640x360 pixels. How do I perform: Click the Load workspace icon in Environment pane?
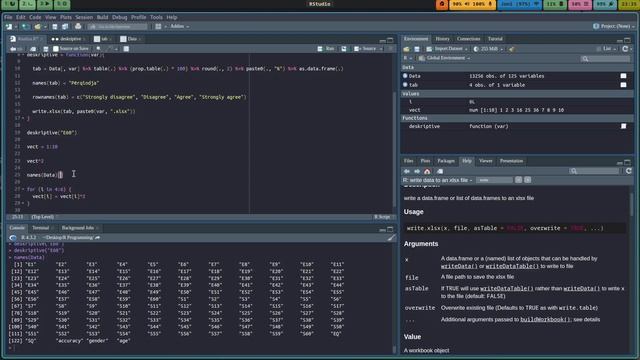pyautogui.click(x=407, y=49)
